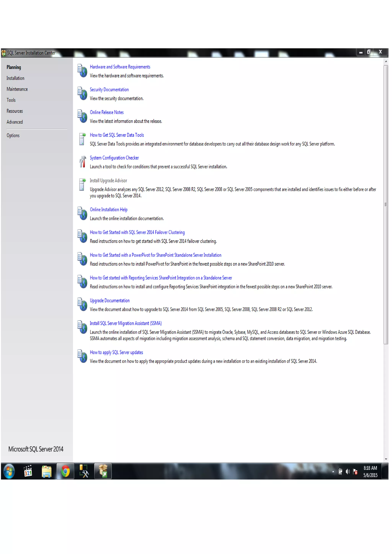The height and width of the screenshot is (554, 392).
Task: Go to the Advanced section
Action: 15,122
